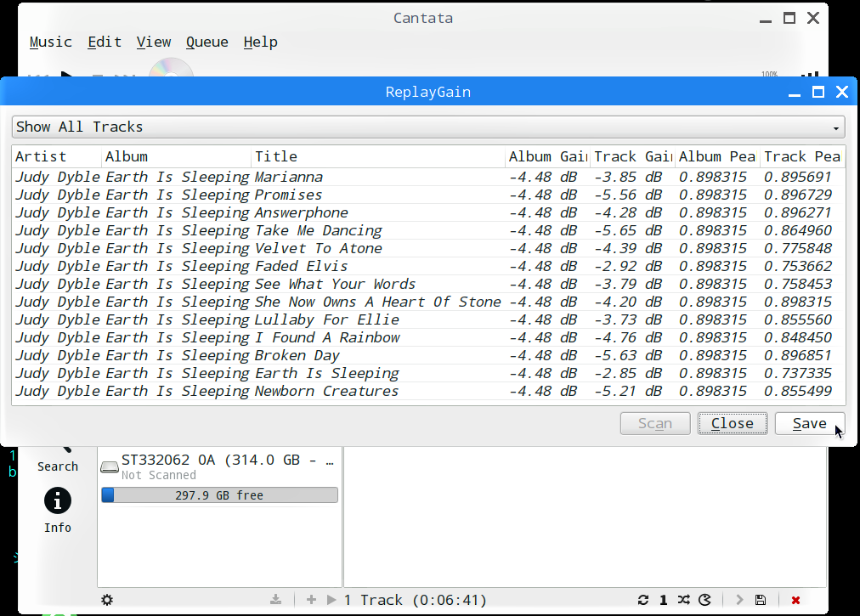Click track peak value 0.753662
The height and width of the screenshot is (616, 860).
798,267
